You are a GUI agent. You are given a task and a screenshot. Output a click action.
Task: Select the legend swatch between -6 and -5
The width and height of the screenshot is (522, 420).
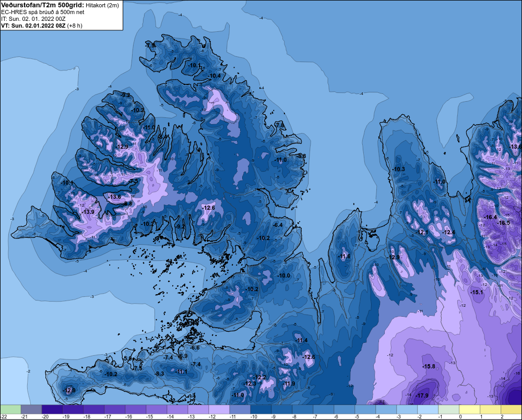(345, 410)
